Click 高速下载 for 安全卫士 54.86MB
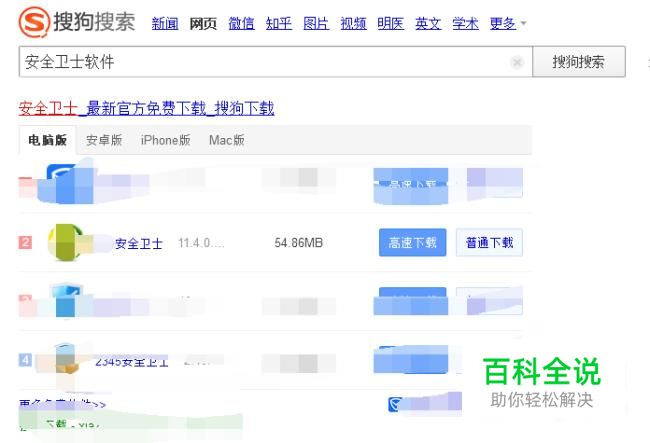Screen dimensions: 650x443 (x=412, y=242)
